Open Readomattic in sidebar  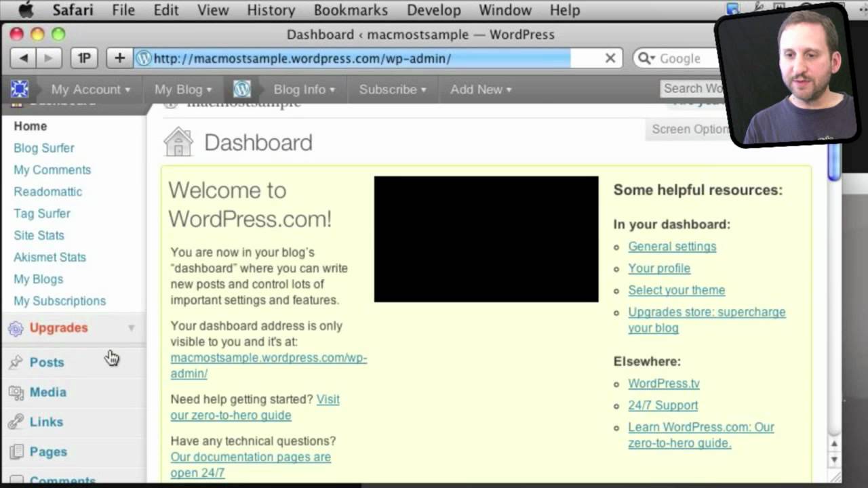[x=48, y=191]
